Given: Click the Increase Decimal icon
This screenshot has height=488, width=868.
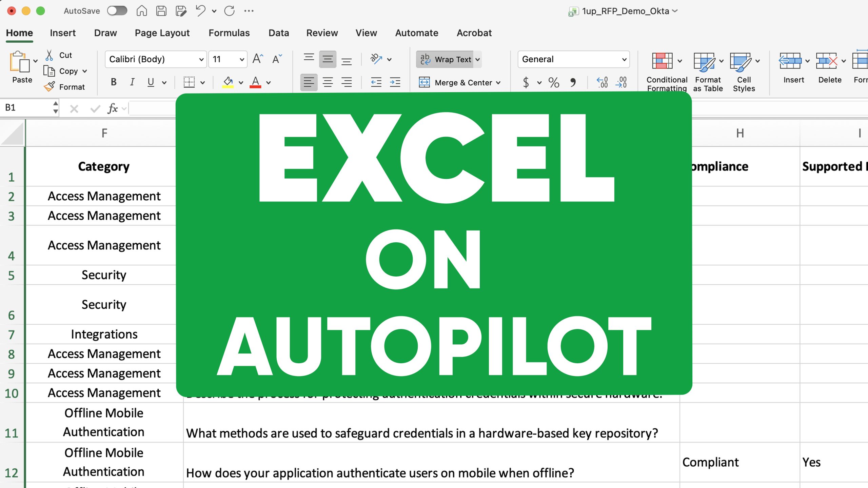Looking at the screenshot, I should 602,82.
